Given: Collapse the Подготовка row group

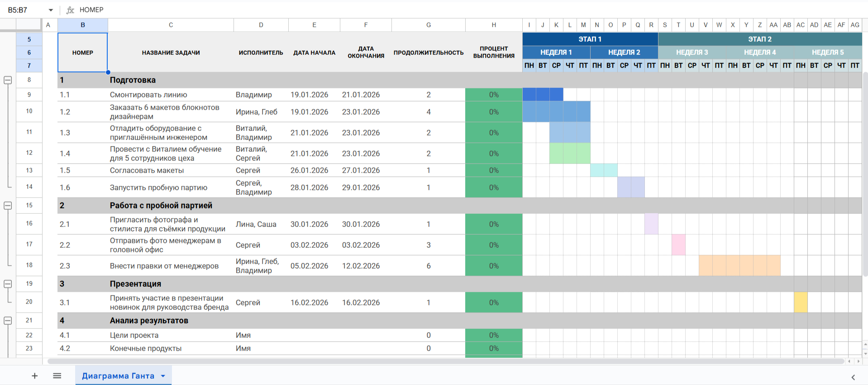Looking at the screenshot, I should 8,80.
